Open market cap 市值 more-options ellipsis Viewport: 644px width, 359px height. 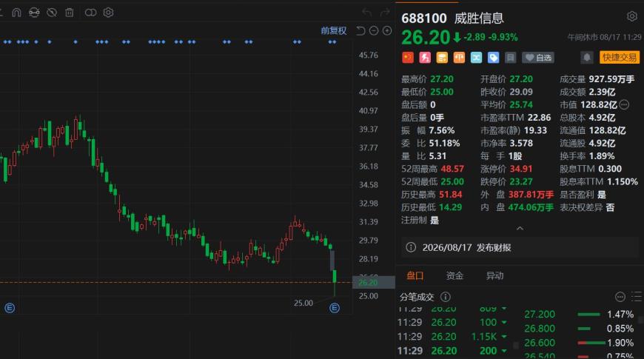click(x=624, y=105)
